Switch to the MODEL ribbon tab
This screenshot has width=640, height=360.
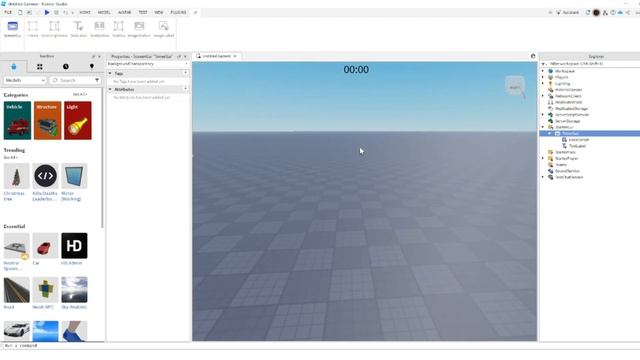click(x=104, y=12)
